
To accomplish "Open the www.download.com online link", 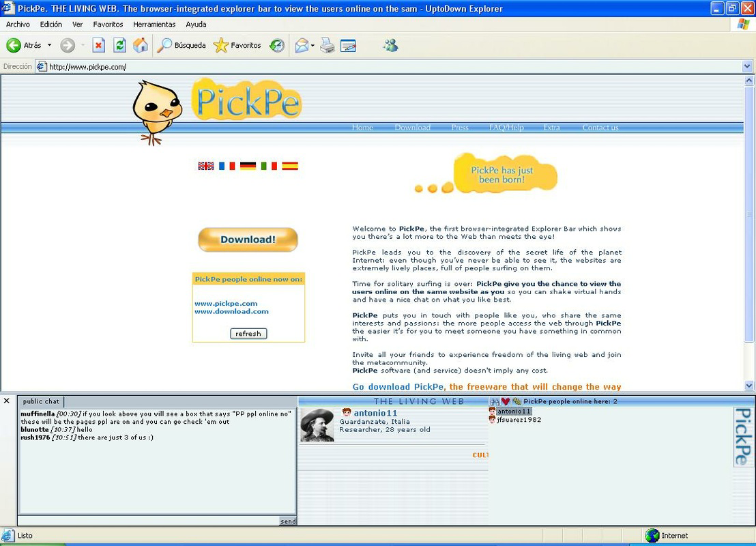I will coord(231,312).
